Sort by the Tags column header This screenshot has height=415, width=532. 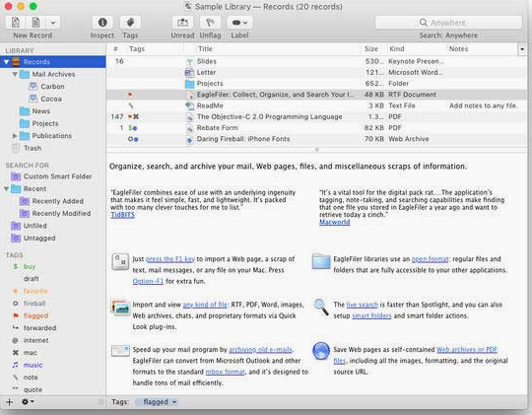(x=137, y=49)
